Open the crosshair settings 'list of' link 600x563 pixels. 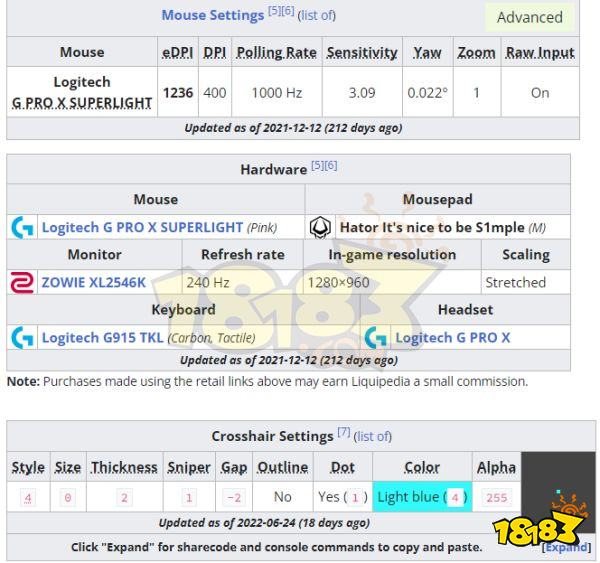(x=373, y=437)
